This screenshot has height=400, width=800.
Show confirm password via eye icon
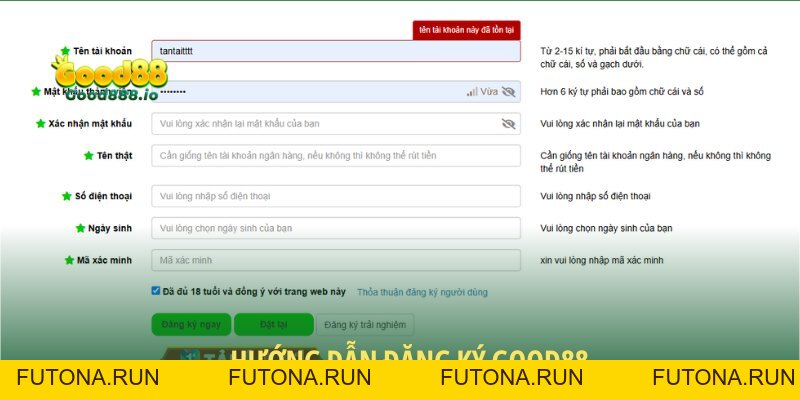[x=508, y=124]
